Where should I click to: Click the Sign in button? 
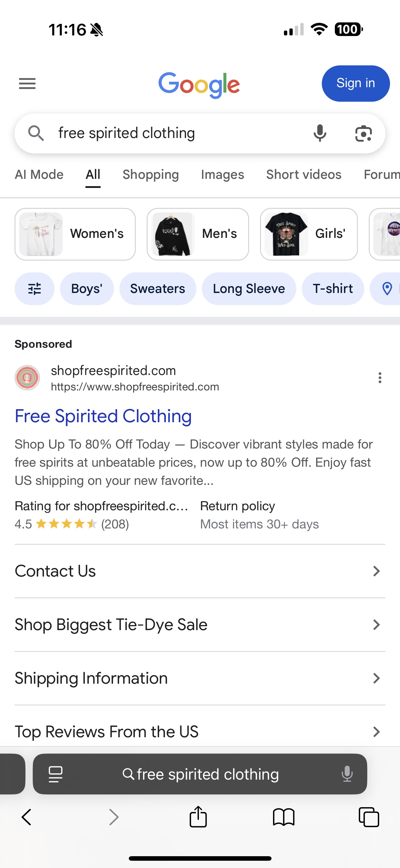(x=355, y=83)
